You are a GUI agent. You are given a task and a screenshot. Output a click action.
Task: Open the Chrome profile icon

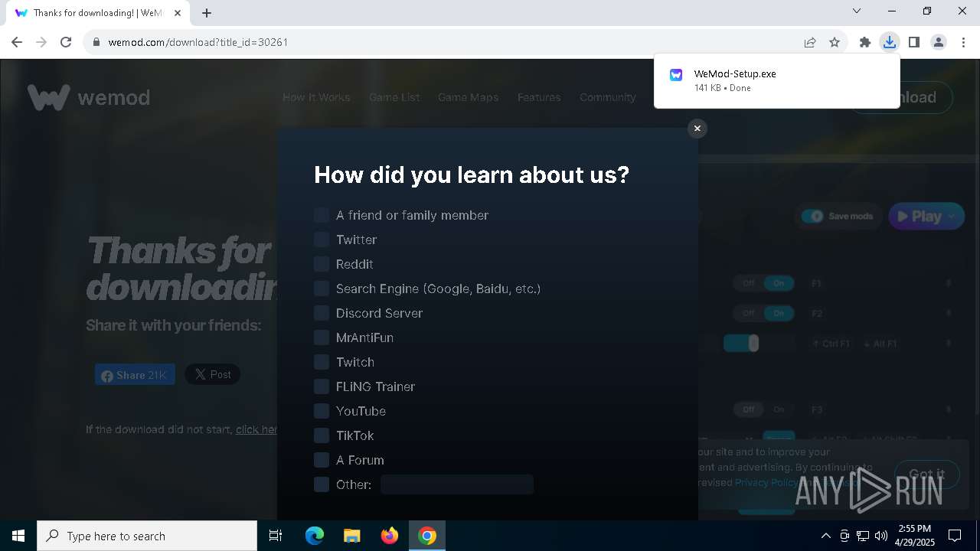pyautogui.click(x=939, y=42)
